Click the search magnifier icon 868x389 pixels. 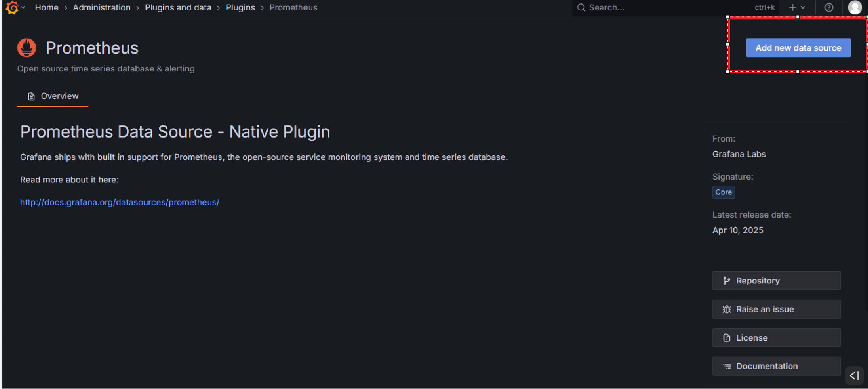tap(581, 7)
